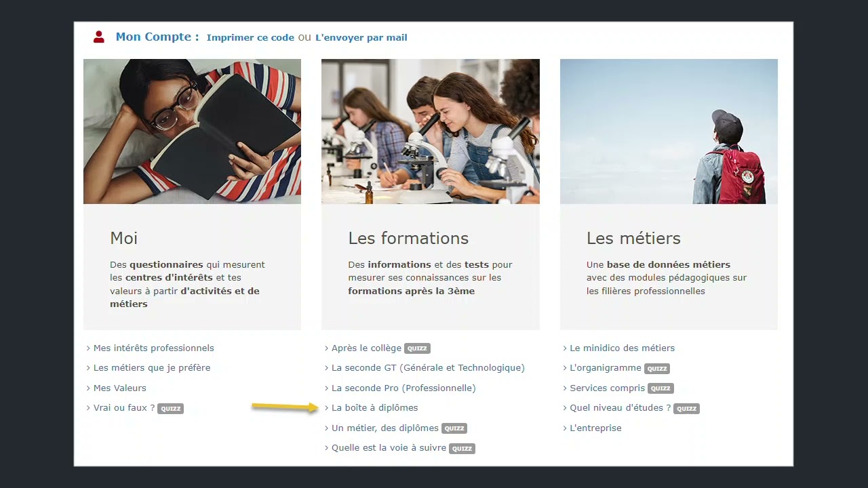The height and width of the screenshot is (488, 868).
Task: Click the Moi card description text
Action: point(188,285)
